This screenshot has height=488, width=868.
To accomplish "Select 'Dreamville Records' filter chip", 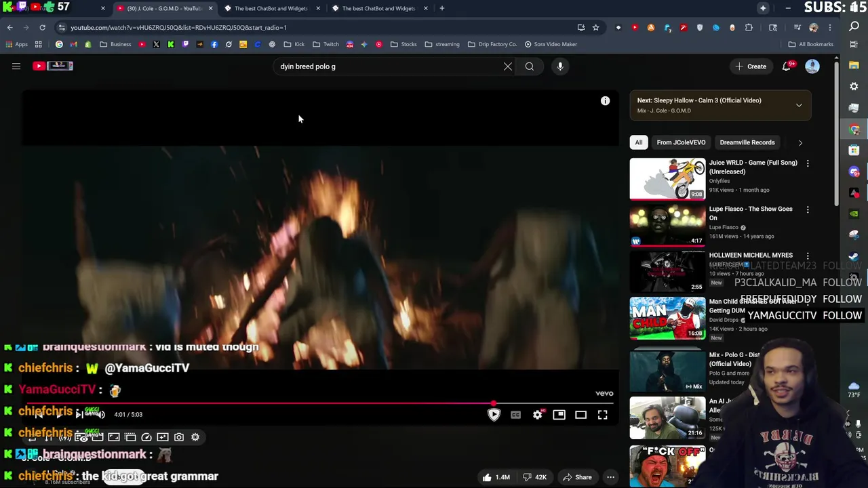I will [x=747, y=142].
